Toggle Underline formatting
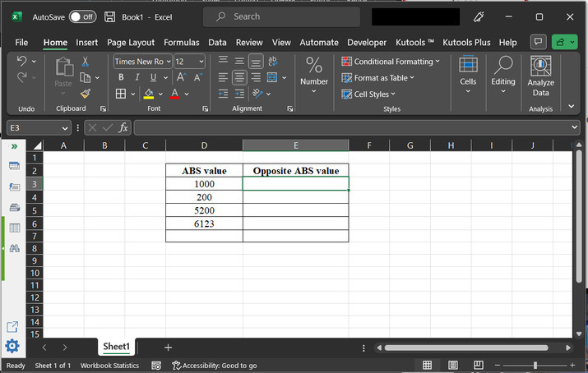588x373 pixels. coord(153,77)
